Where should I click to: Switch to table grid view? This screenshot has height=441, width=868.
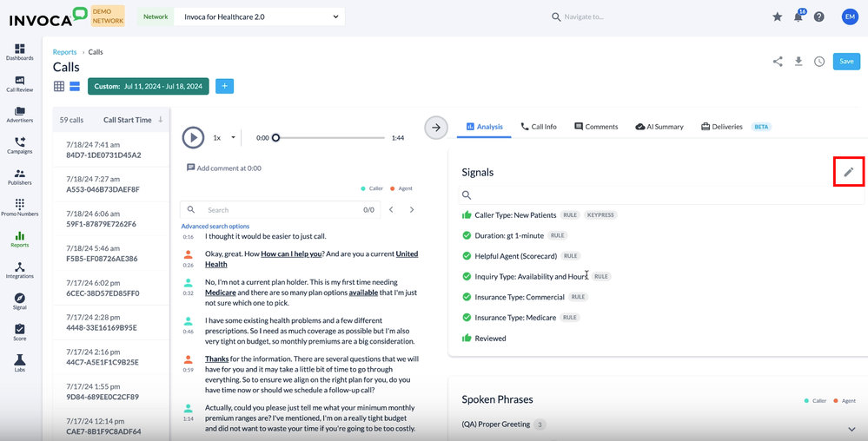(x=59, y=86)
